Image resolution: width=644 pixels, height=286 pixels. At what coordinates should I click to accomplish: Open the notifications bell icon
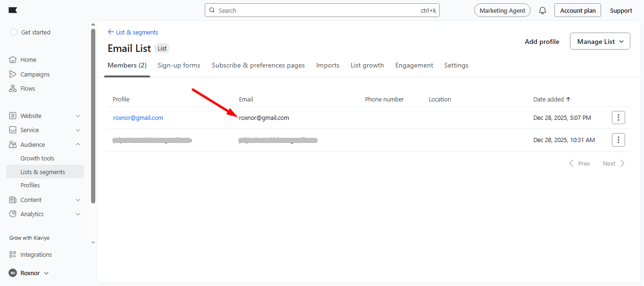[543, 10]
